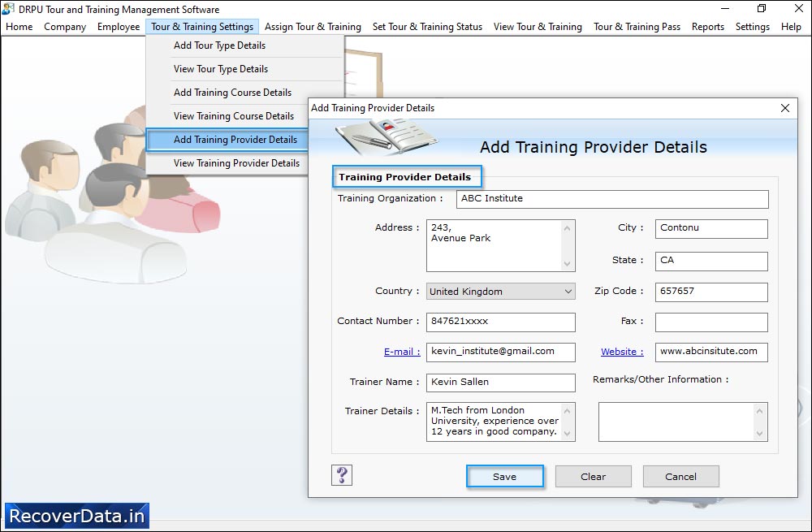This screenshot has height=532, width=812.
Task: Minimize the main application window
Action: click(725, 9)
